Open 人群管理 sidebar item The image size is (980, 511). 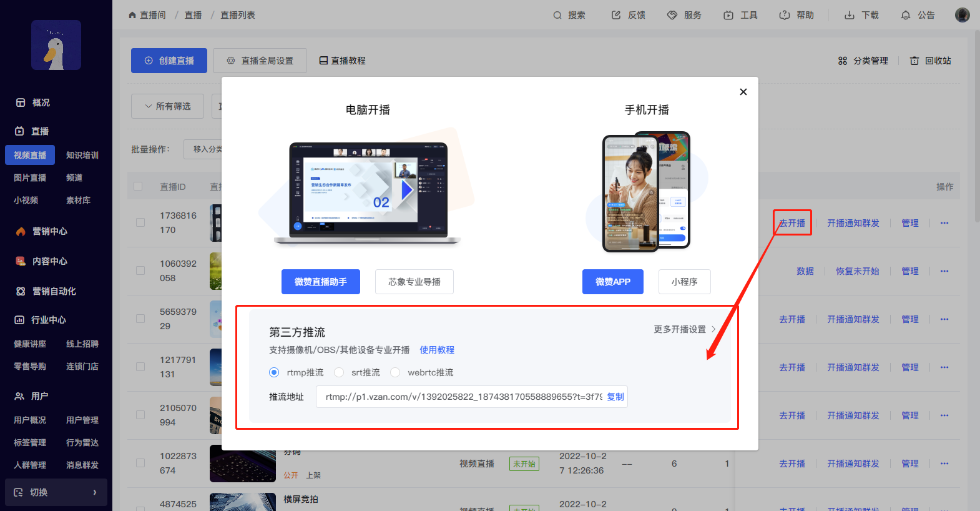point(30,465)
